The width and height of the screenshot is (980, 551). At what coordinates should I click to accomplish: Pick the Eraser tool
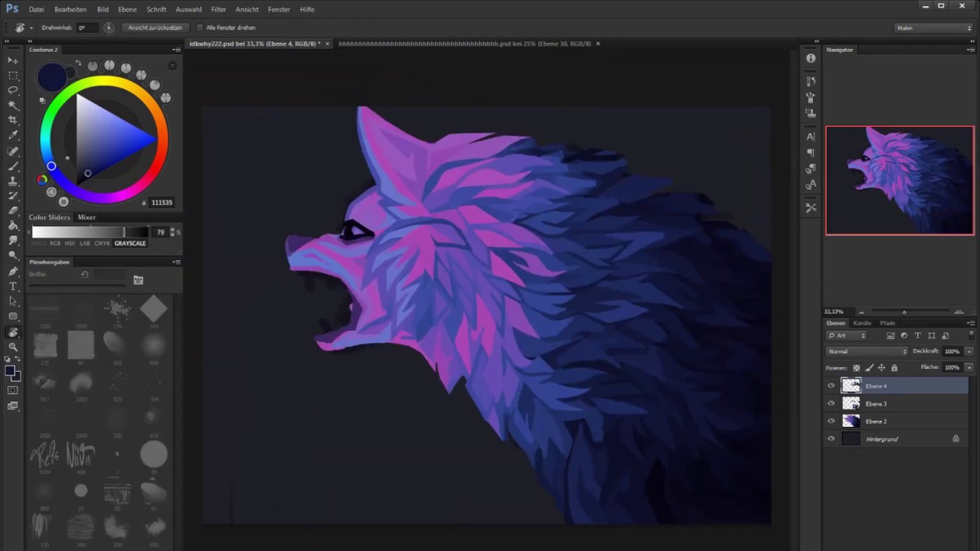coord(13,210)
